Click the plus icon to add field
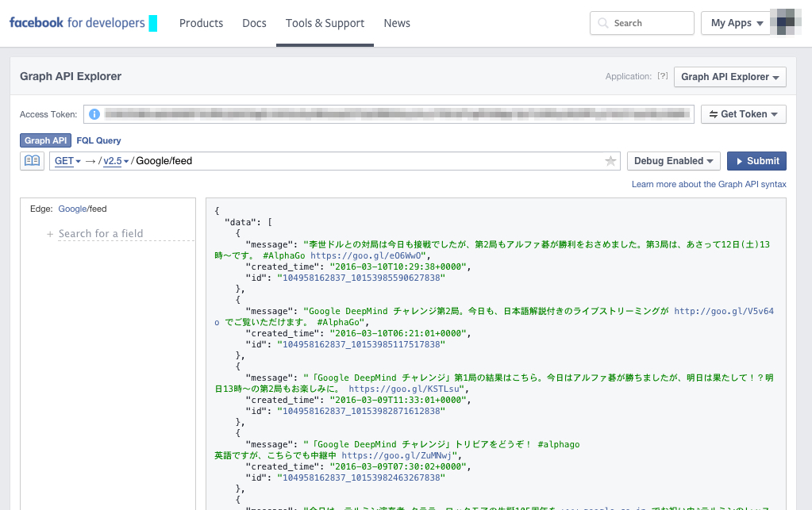This screenshot has width=812, height=510. coord(50,234)
